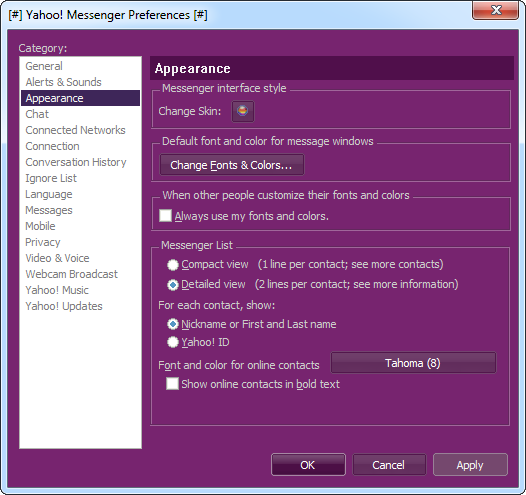This screenshot has height=495, width=526.
Task: Open Change Fonts & Colors dialog
Action: (232, 165)
